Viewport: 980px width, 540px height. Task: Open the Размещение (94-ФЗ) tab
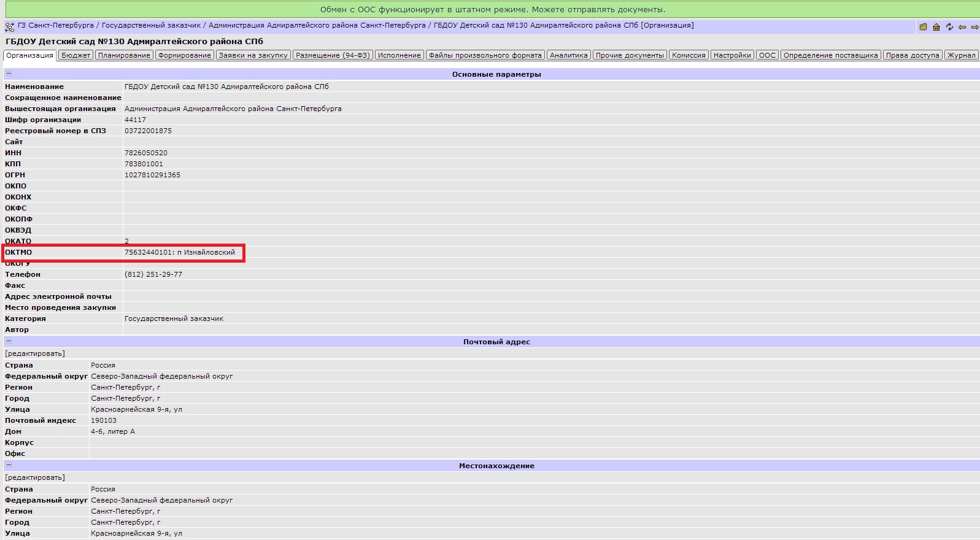click(333, 55)
